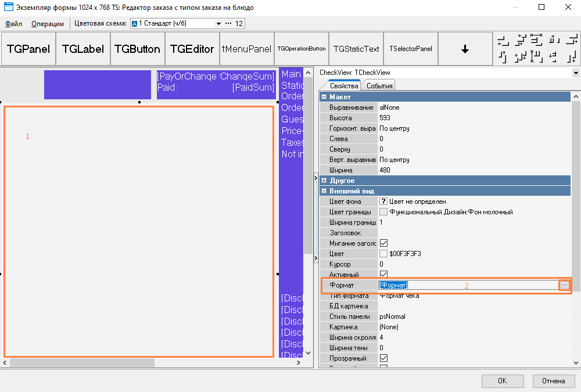Expand the Другое property section

click(x=324, y=181)
